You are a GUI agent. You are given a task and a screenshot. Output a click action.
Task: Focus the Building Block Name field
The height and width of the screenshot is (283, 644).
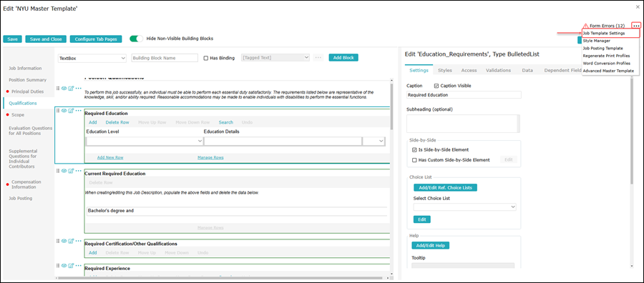[x=165, y=58]
